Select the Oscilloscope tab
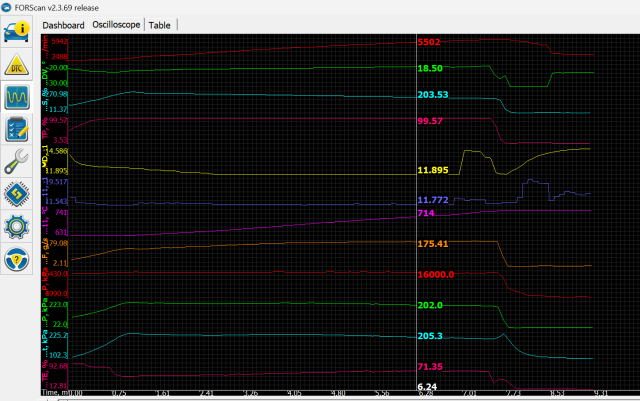The height and width of the screenshot is (401, 640). click(x=116, y=24)
